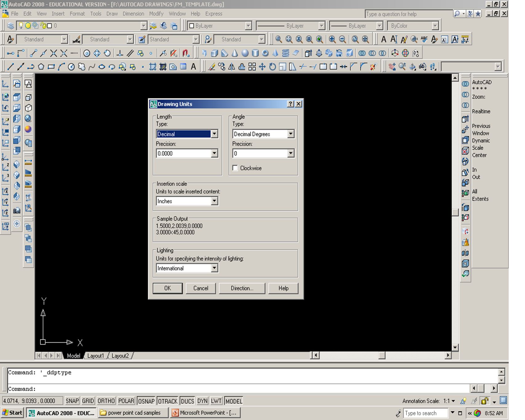Open the Layer Properties Manager icon
Image resolution: width=525 pixels, height=420 pixels.
[10, 26]
